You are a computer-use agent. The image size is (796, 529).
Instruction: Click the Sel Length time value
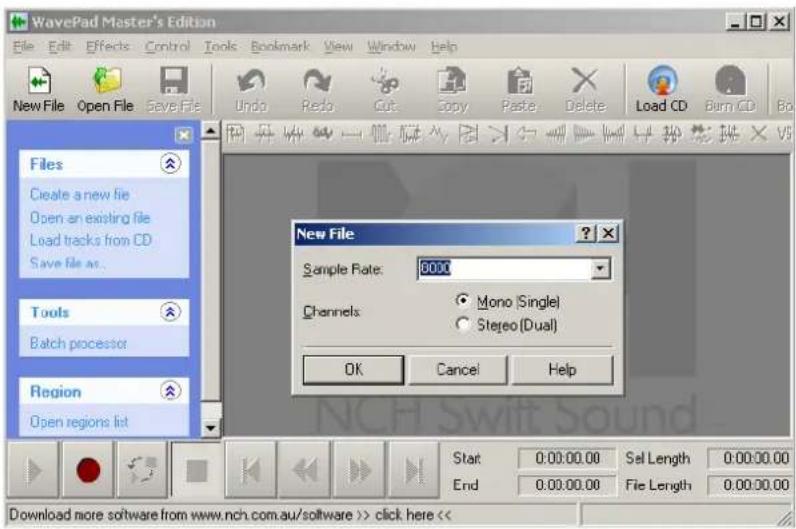(x=751, y=458)
